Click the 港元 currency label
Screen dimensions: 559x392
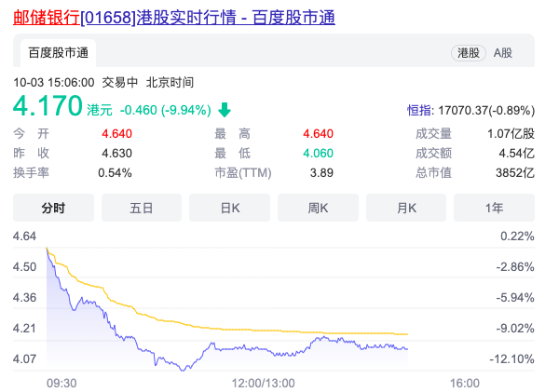click(100, 110)
